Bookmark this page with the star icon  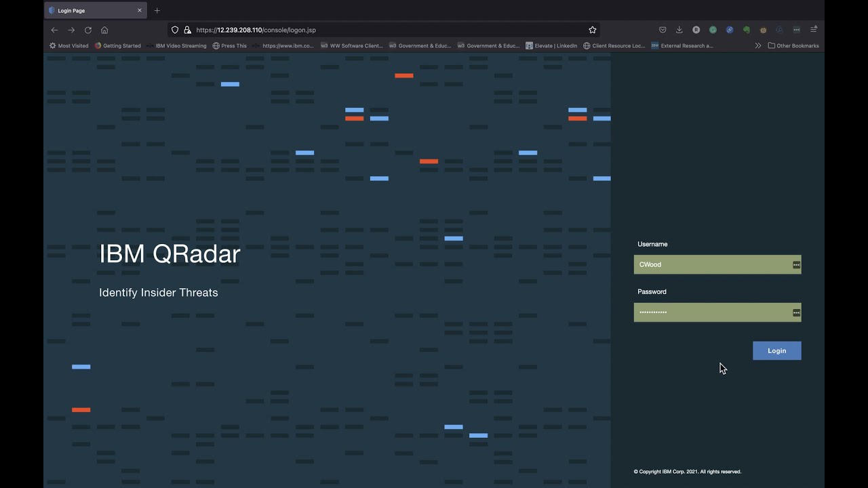tap(592, 30)
